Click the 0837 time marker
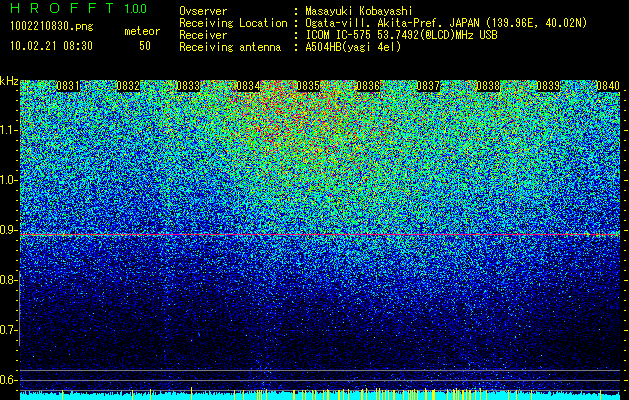629x400 pixels. pyautogui.click(x=428, y=86)
